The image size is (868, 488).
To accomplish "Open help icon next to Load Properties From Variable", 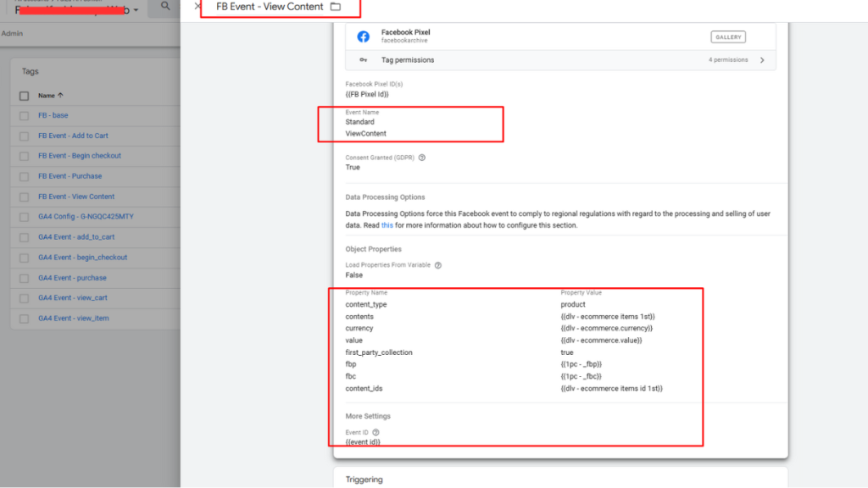I will click(x=438, y=265).
